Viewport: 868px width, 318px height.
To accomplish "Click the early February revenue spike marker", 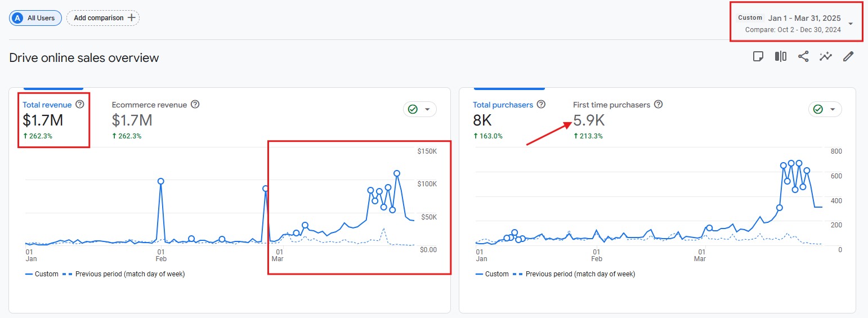I will [x=160, y=181].
